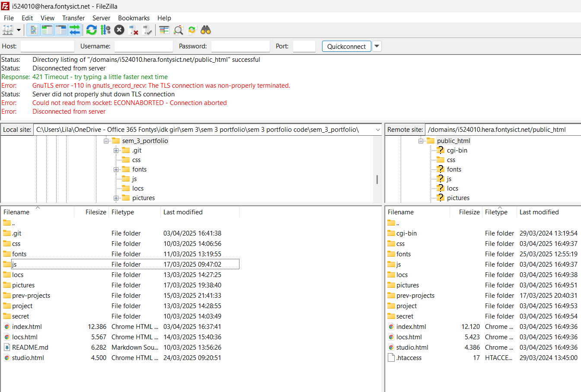Click the Port input field
This screenshot has height=392, width=581.
[x=304, y=46]
